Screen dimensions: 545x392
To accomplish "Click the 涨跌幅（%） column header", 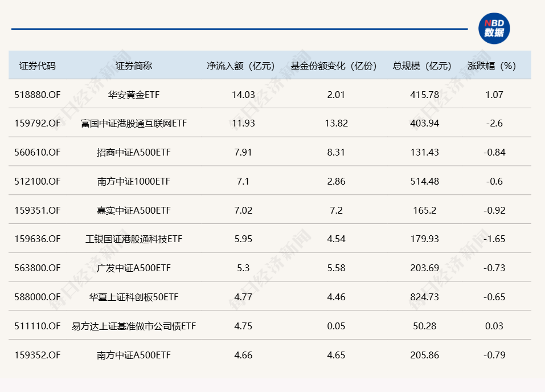I will pos(494,66).
